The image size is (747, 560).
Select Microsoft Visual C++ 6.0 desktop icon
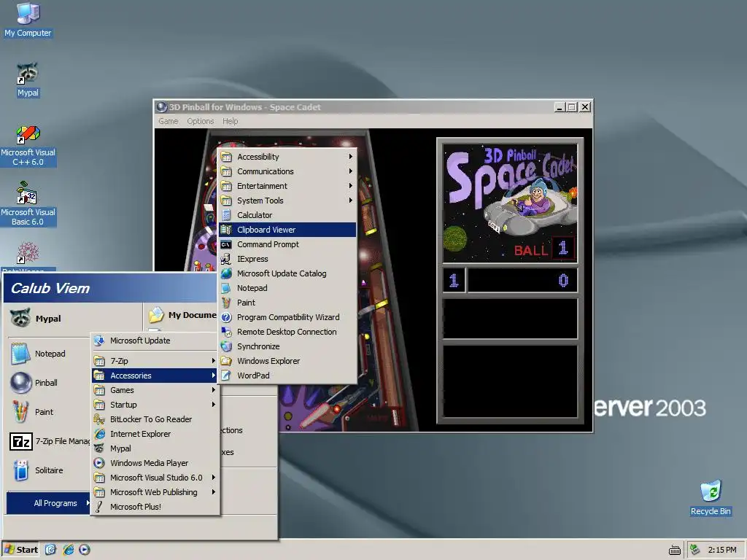pyautogui.click(x=28, y=145)
